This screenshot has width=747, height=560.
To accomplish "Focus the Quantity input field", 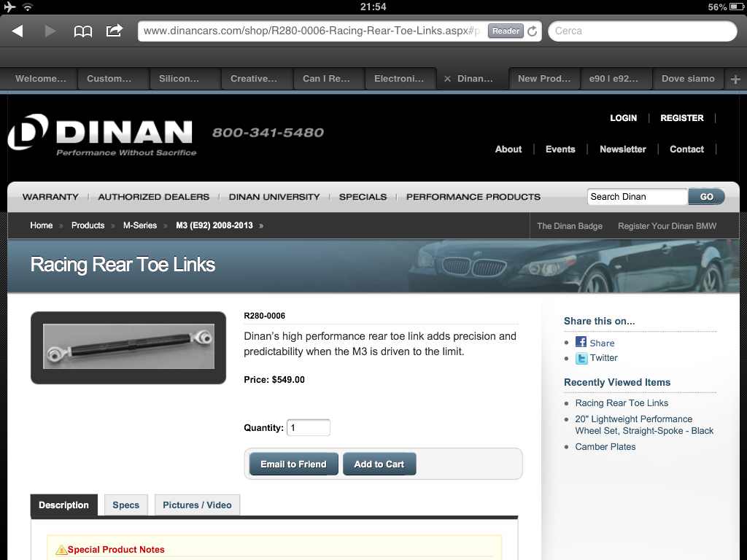I will tap(308, 428).
